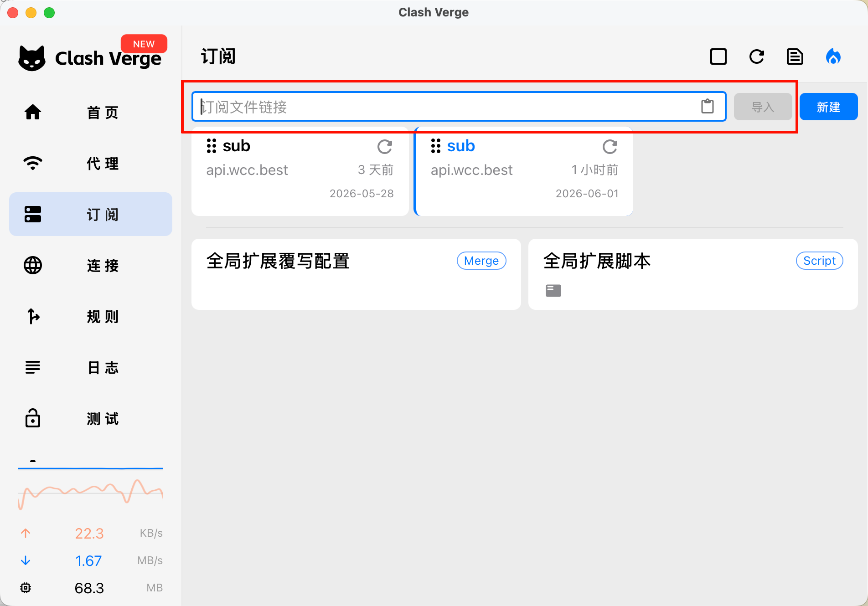The height and width of the screenshot is (606, 868).
Task: Open the runtime config document icon
Action: [795, 57]
